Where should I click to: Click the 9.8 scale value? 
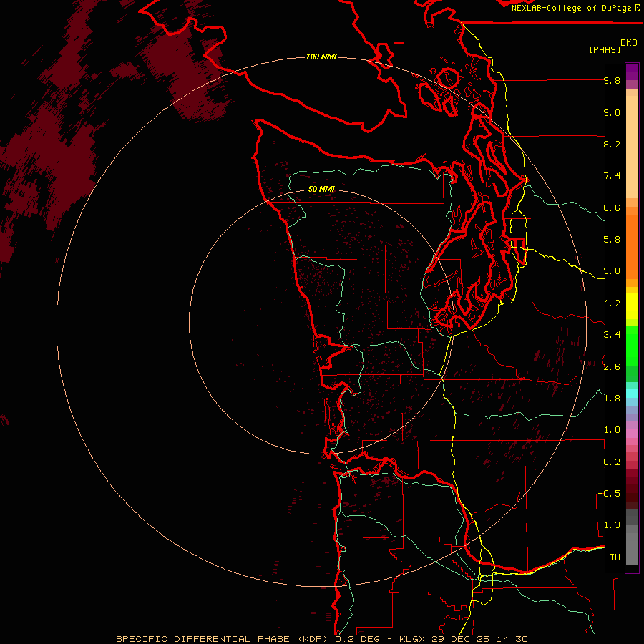pyautogui.click(x=612, y=80)
